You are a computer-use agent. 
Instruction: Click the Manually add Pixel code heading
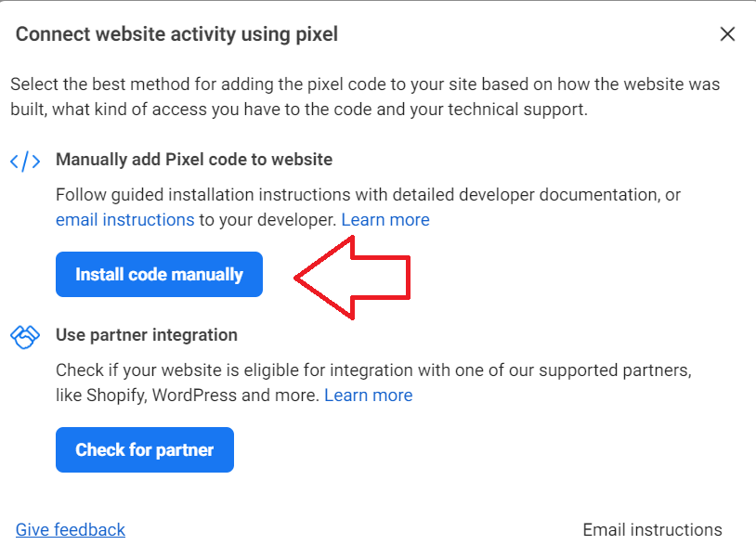tap(194, 160)
